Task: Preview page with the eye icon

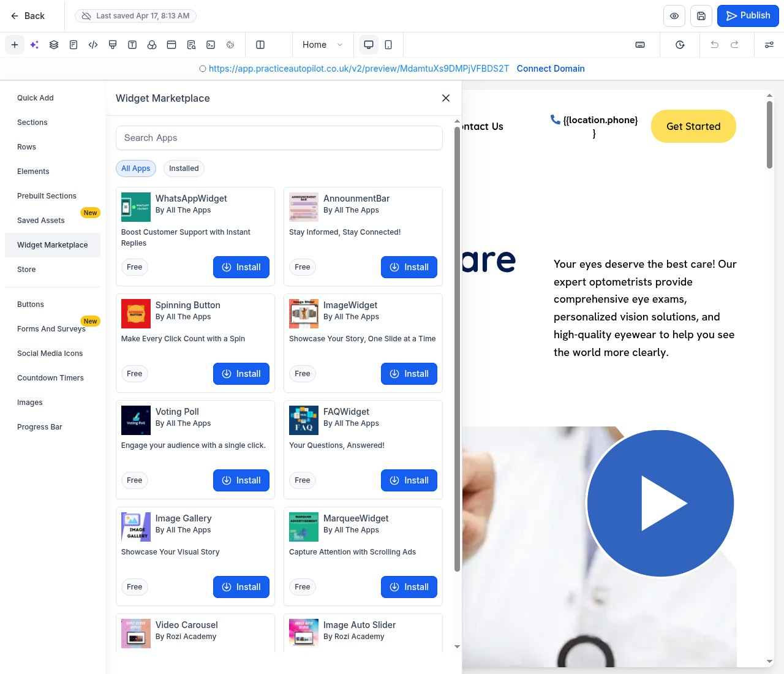Action: 674,16
